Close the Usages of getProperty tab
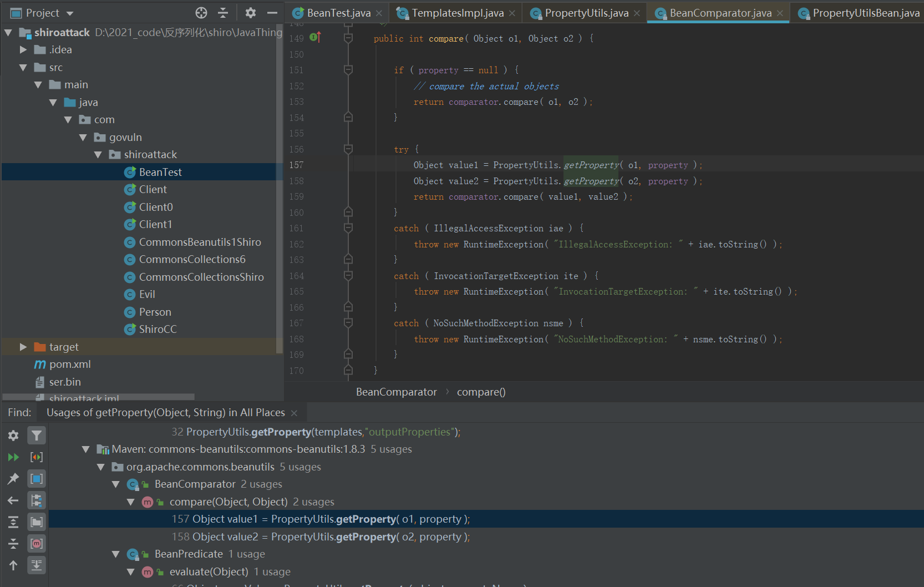Viewport: 924px width, 587px height. [294, 413]
